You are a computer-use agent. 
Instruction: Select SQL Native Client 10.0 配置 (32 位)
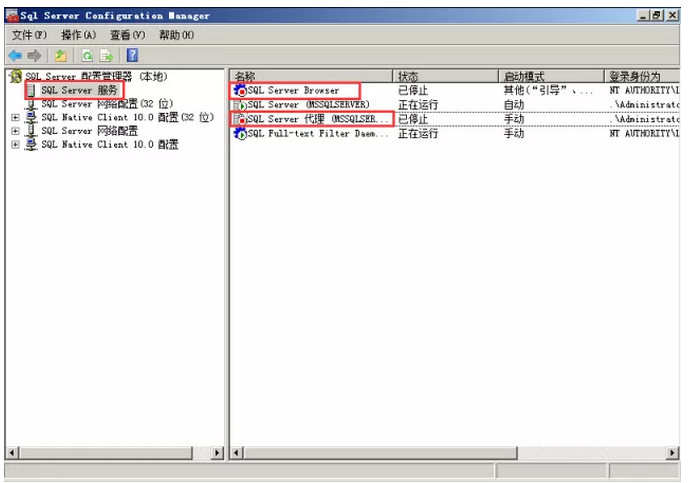click(x=127, y=117)
